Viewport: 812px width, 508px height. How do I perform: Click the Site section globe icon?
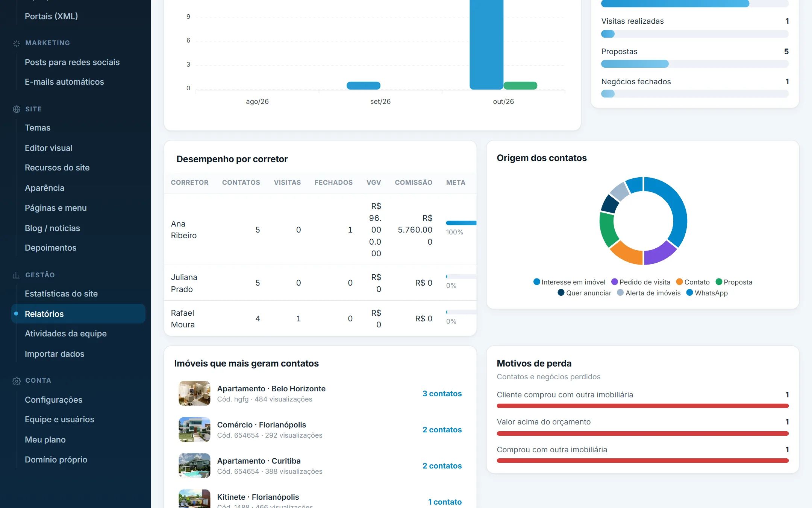pos(17,109)
